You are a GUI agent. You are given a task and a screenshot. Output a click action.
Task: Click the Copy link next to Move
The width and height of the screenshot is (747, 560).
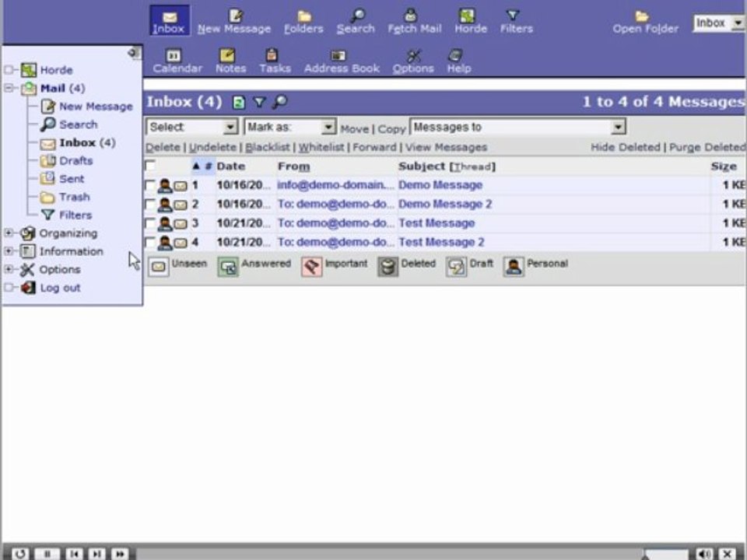(391, 129)
